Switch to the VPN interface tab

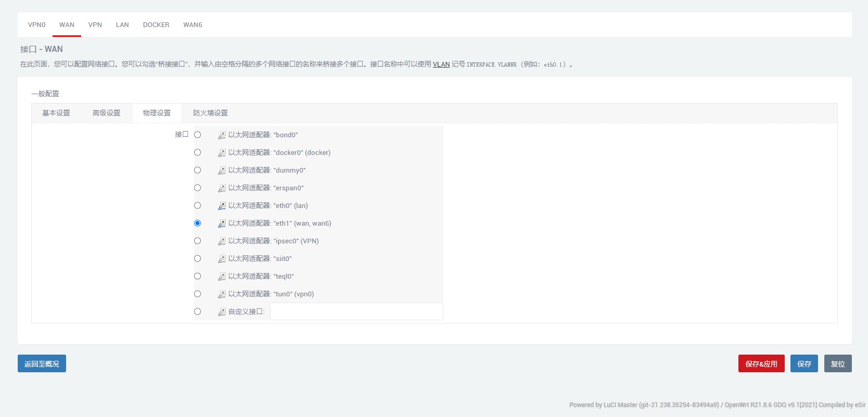95,25
